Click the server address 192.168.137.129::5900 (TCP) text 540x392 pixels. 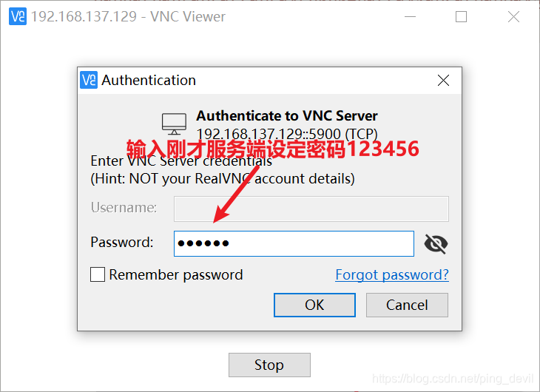pyautogui.click(x=287, y=134)
